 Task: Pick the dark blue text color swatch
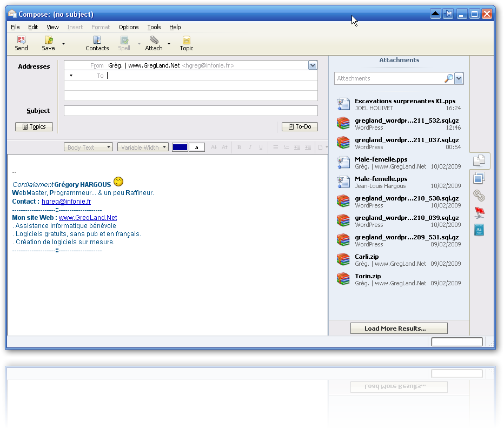180,148
